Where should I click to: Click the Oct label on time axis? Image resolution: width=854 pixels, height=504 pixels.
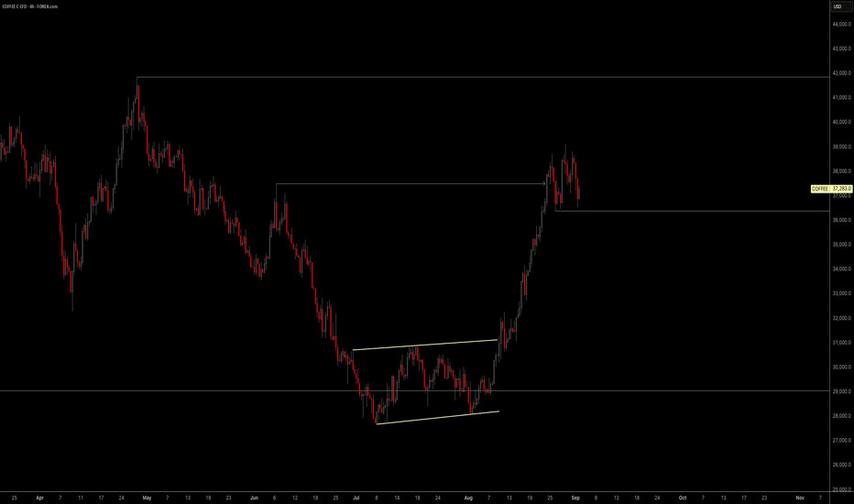pyautogui.click(x=682, y=497)
